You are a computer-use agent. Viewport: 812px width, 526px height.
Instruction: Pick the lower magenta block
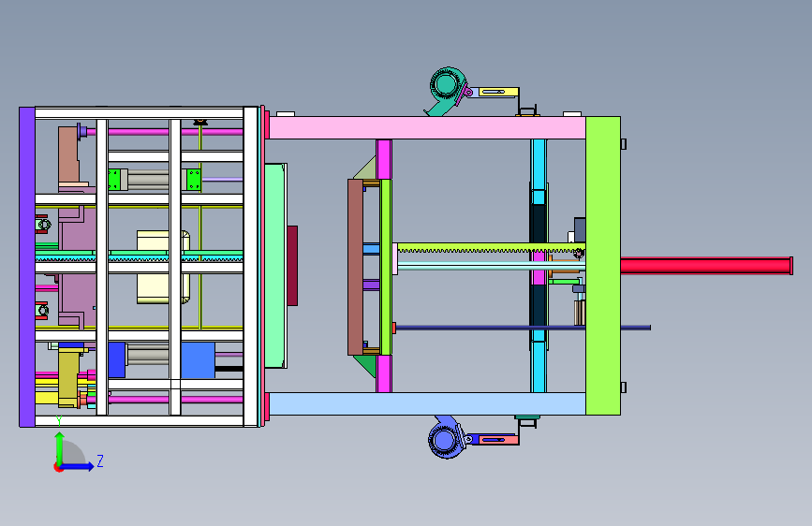coord(384,373)
